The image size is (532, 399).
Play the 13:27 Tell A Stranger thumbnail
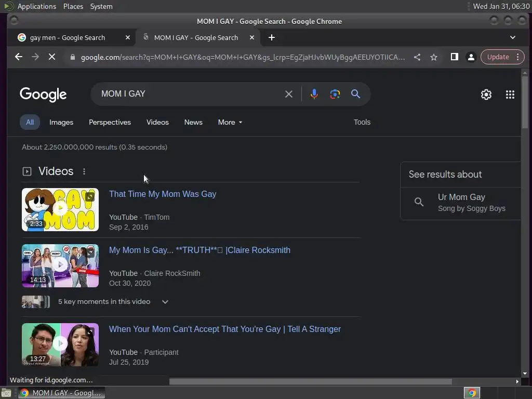click(60, 344)
